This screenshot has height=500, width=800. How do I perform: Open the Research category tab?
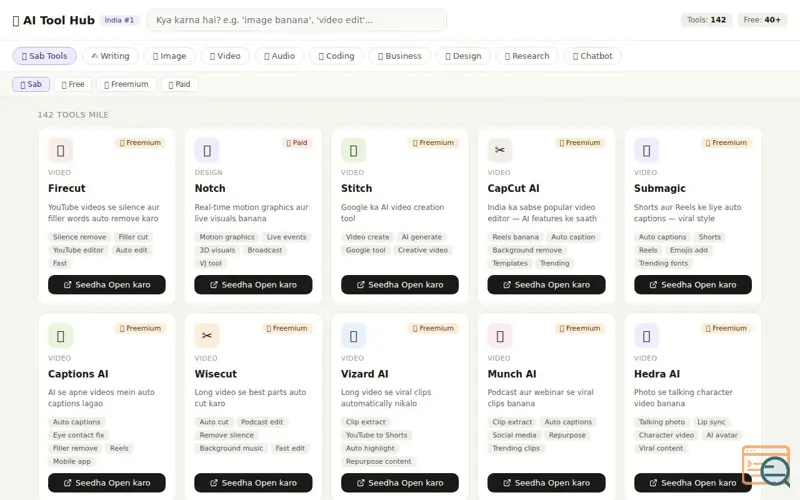(527, 56)
